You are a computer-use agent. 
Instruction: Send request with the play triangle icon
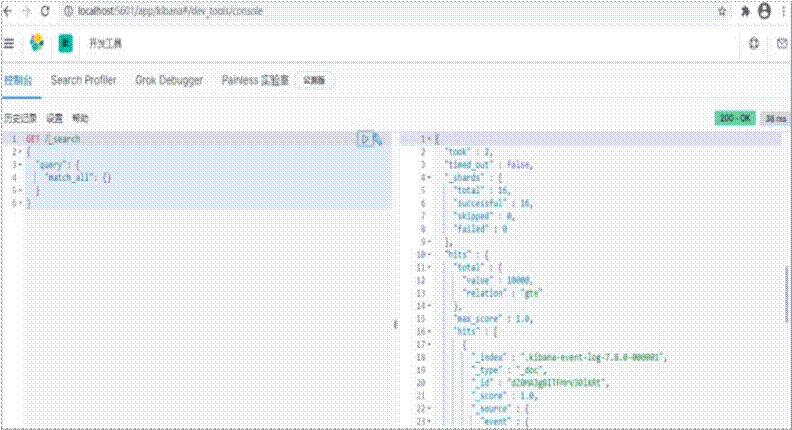[x=364, y=139]
